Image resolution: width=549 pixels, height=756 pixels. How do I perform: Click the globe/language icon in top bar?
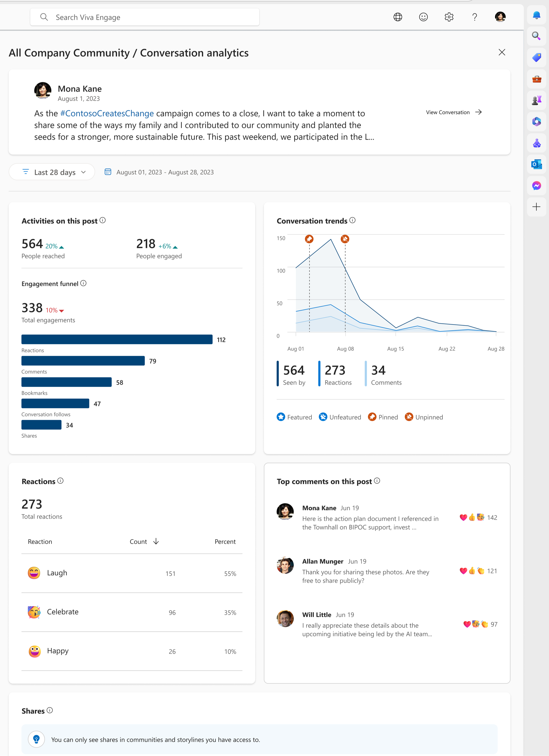pos(398,16)
